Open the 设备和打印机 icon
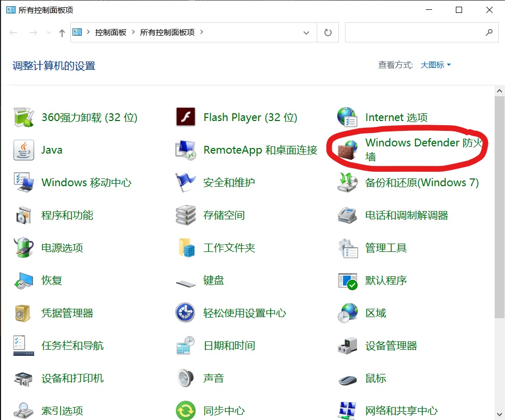 click(x=23, y=379)
